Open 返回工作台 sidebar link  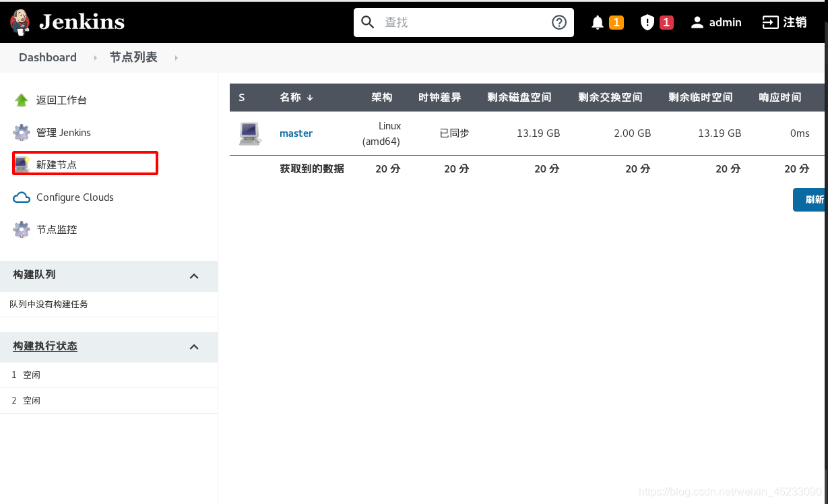tap(61, 100)
